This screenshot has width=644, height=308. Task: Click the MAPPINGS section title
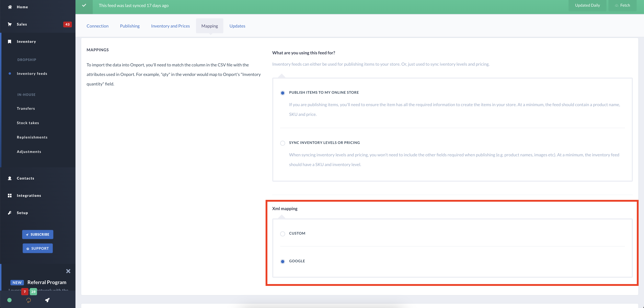point(98,50)
